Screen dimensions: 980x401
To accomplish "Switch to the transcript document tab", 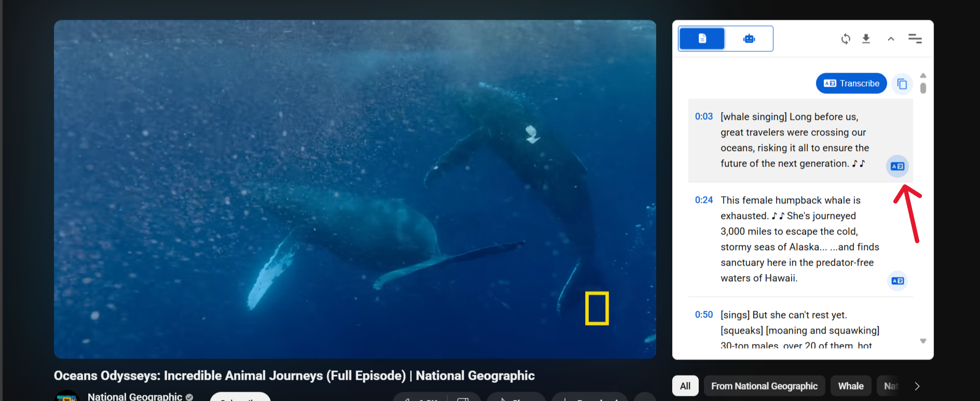I will [x=702, y=38].
